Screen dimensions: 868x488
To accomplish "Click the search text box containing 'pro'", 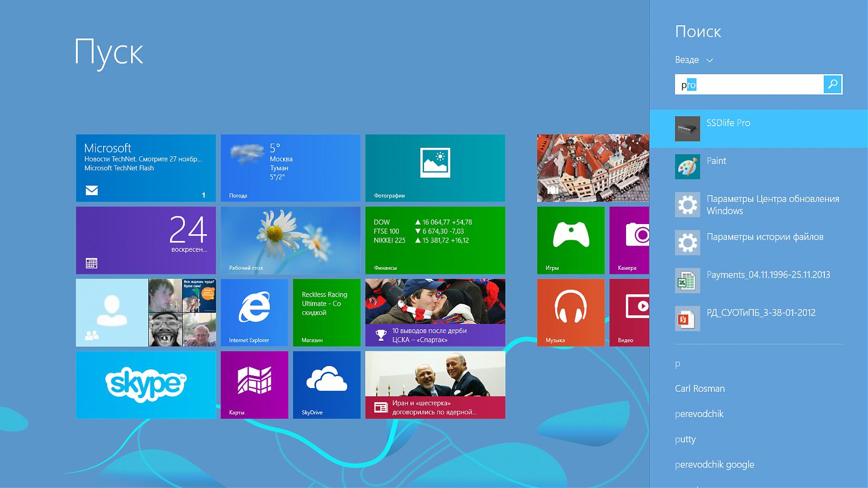I will 749,85.
